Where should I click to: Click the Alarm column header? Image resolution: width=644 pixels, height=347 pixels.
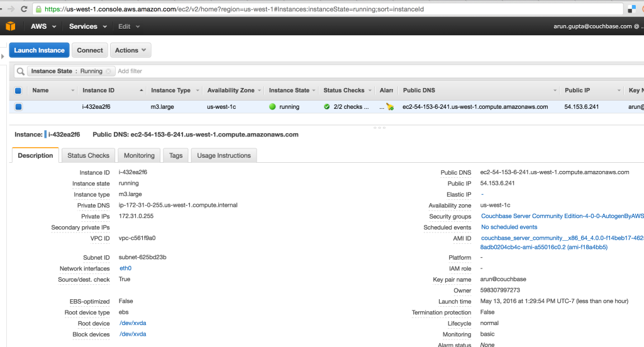pos(387,91)
